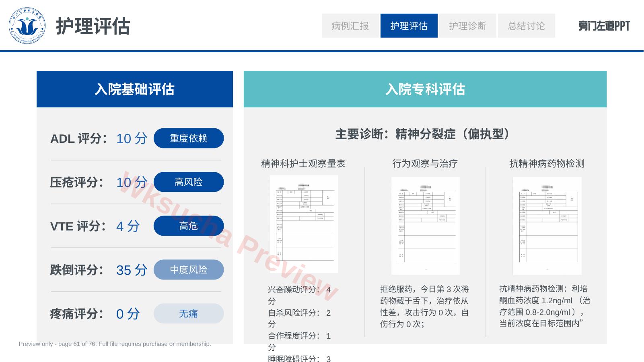This screenshot has height=362, width=644.
Task: Click the 自杀风险评分 text line
Action: coord(300,318)
